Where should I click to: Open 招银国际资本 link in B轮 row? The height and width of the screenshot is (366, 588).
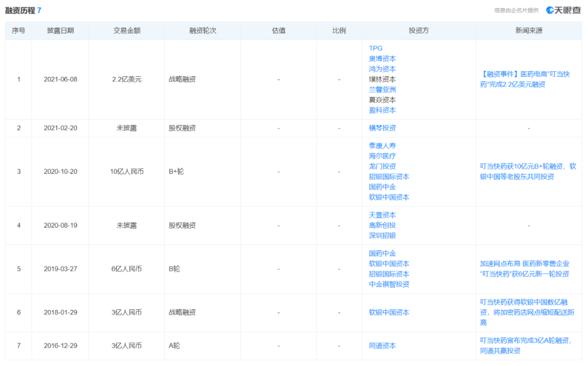click(x=389, y=274)
